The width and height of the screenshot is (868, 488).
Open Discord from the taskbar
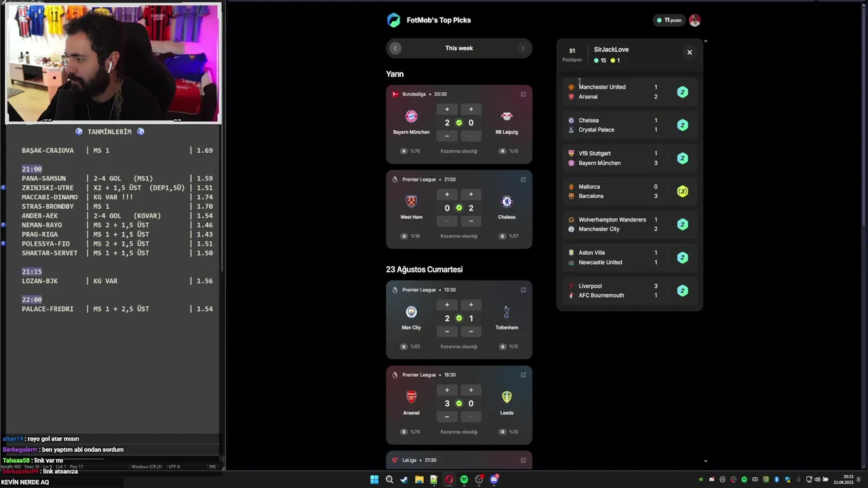click(494, 480)
